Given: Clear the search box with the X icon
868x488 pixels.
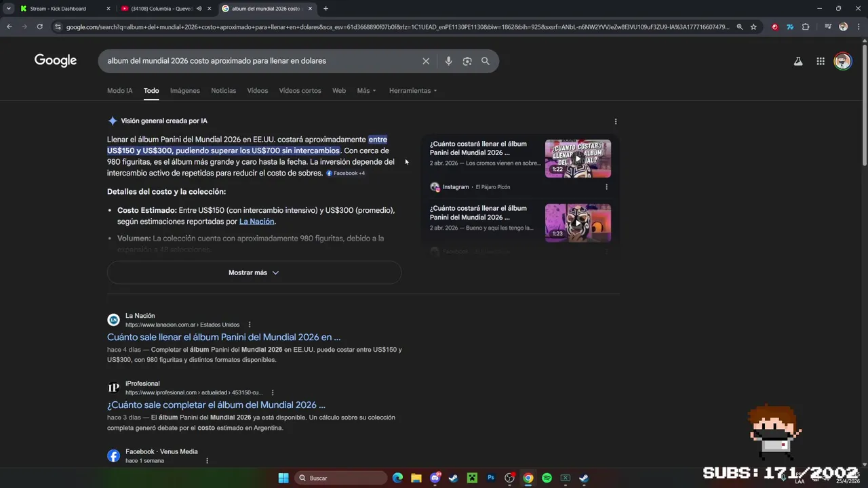Looking at the screenshot, I should pyautogui.click(x=426, y=61).
